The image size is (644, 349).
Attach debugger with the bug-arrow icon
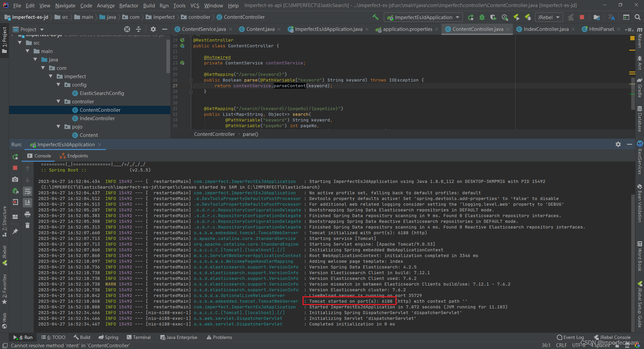[x=15, y=191]
